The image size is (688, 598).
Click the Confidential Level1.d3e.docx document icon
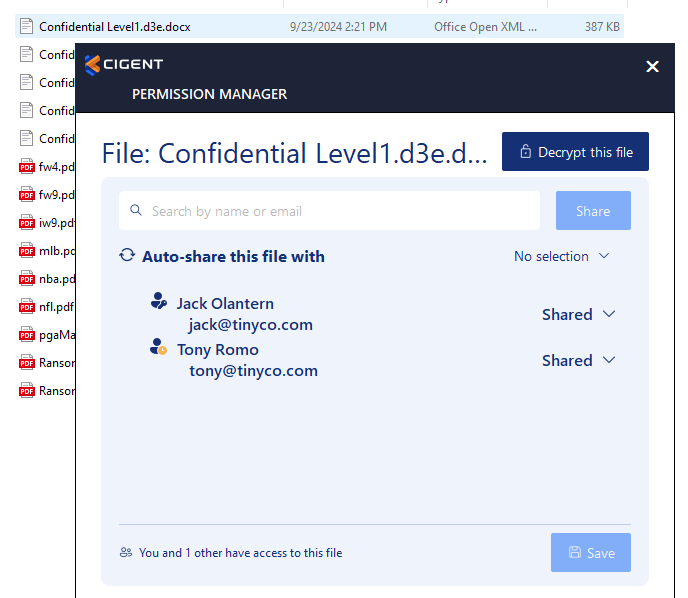[26, 26]
